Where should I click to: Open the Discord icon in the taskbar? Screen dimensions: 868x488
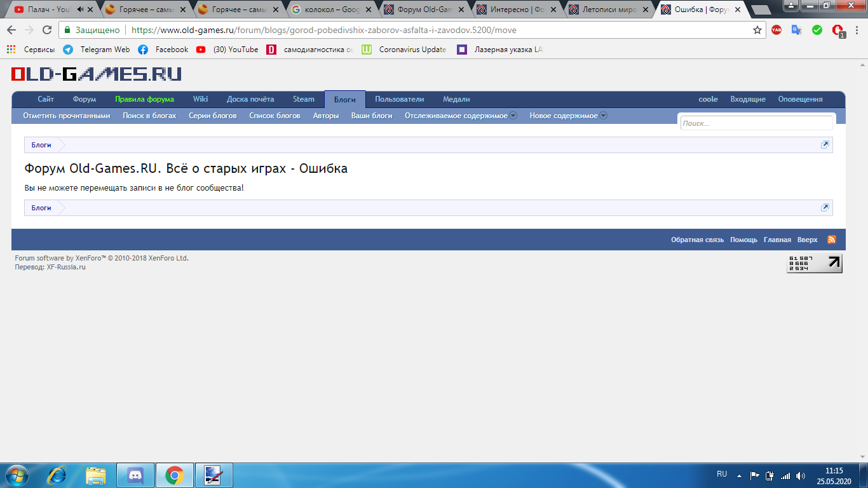pyautogui.click(x=135, y=475)
